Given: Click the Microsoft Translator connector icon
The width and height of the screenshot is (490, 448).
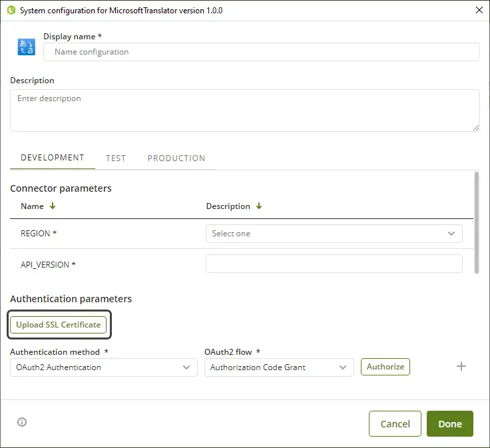Looking at the screenshot, I should (26, 47).
